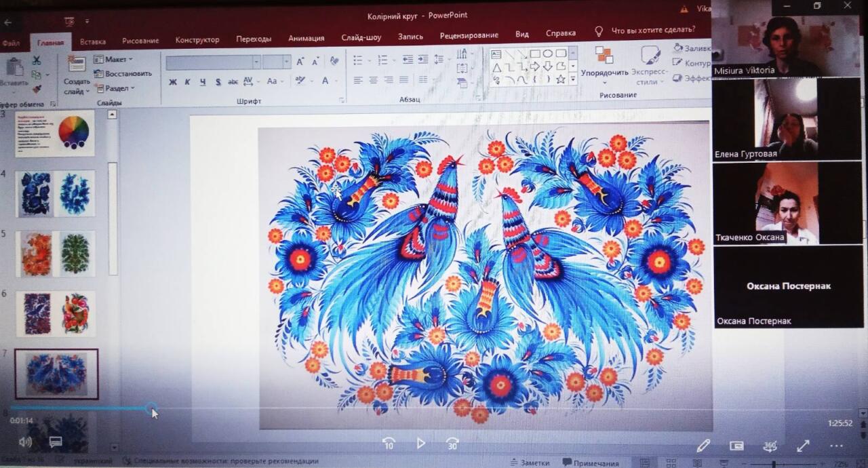Select the down arrow shape in the gallery
The image size is (868, 468).
point(548,66)
